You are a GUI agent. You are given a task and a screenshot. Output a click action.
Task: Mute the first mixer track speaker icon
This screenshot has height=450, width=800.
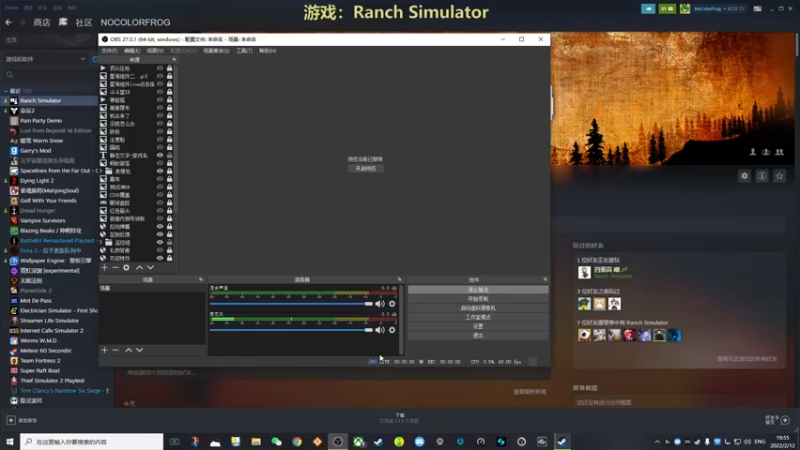coord(380,304)
